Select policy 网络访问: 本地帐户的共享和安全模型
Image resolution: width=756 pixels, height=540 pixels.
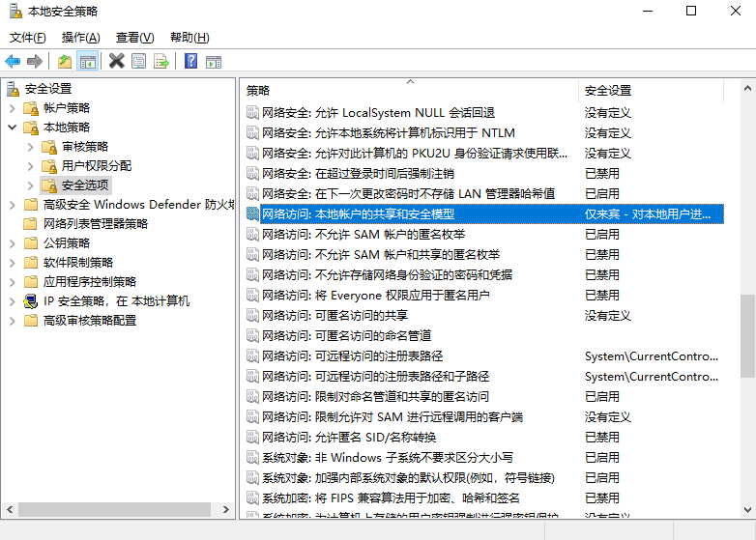coord(484,214)
